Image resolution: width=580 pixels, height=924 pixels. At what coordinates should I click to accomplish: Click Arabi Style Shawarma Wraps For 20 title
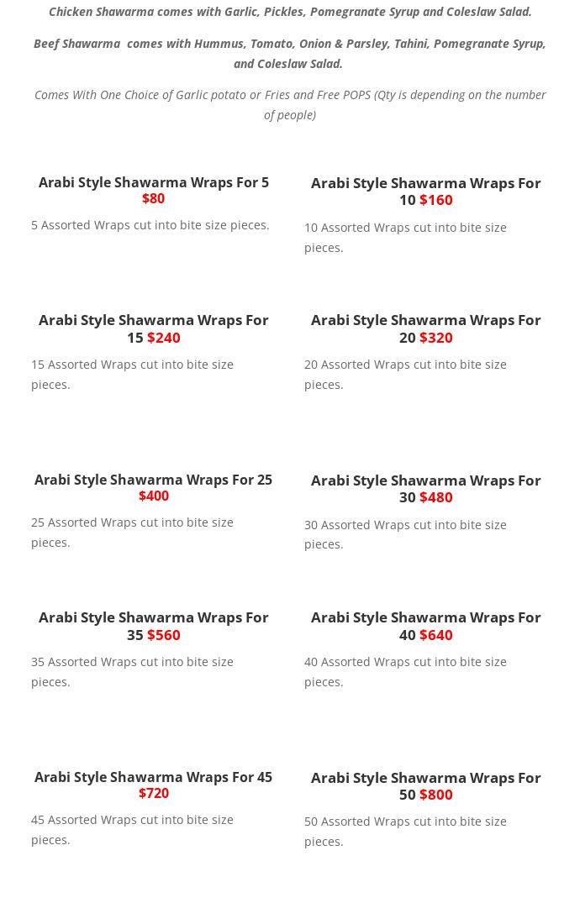point(425,320)
